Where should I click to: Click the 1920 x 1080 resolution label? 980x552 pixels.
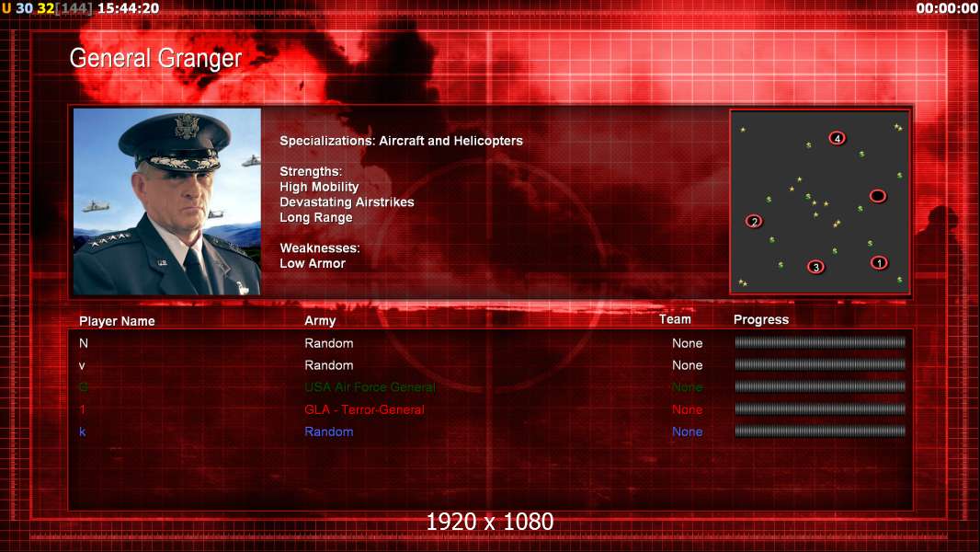[x=490, y=522]
